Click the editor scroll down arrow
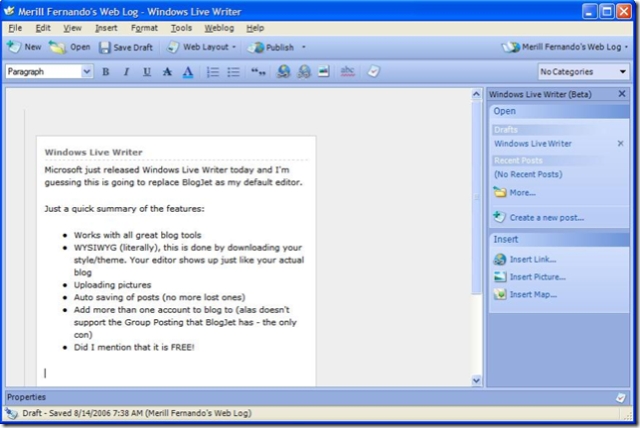The width and height of the screenshot is (640, 428). [x=476, y=381]
